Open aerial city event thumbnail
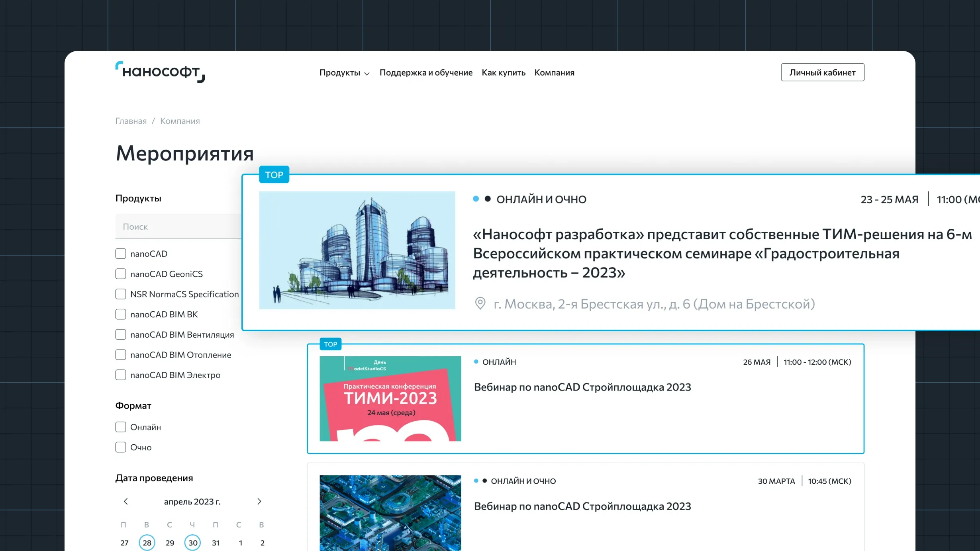The height and width of the screenshot is (551, 980). [x=390, y=513]
